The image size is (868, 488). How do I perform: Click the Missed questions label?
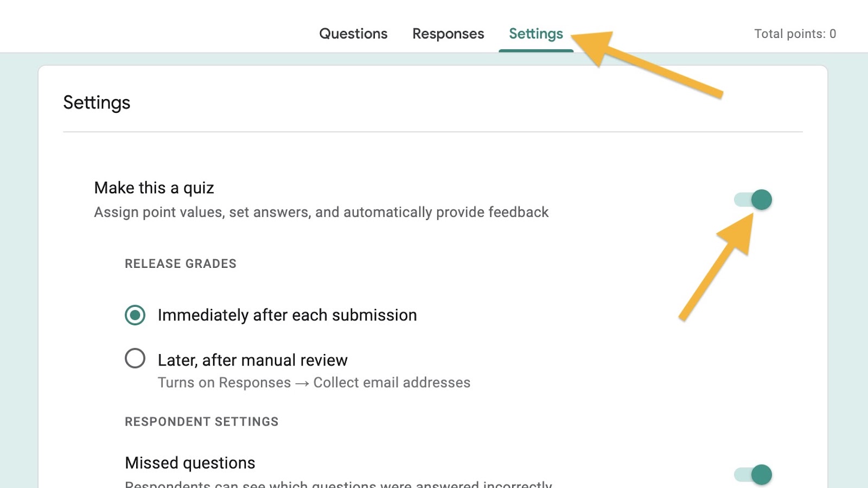point(190,463)
